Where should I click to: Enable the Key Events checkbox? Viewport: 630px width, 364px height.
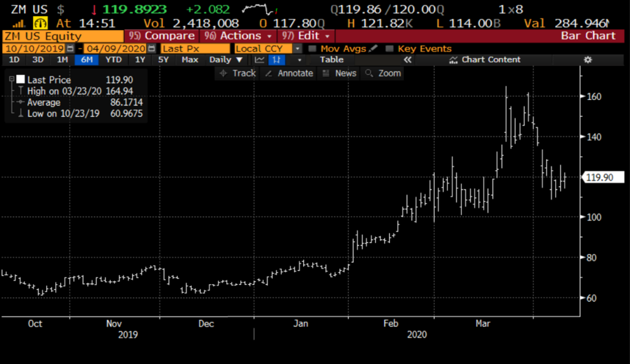389,48
